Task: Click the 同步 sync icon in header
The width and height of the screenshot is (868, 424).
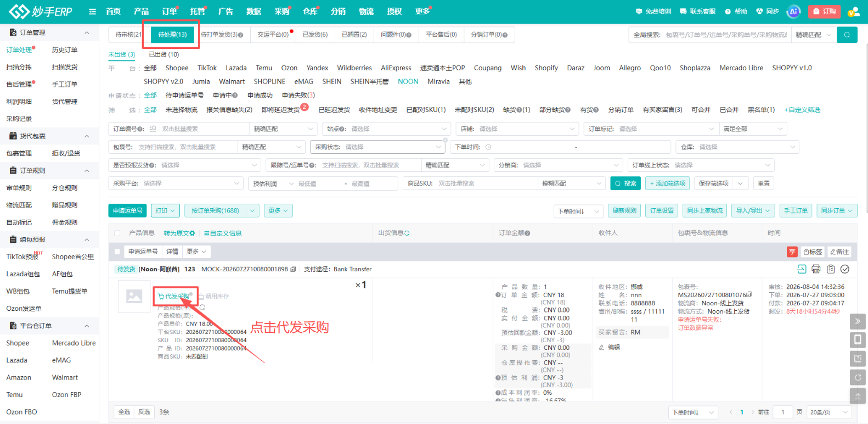Action: (767, 12)
